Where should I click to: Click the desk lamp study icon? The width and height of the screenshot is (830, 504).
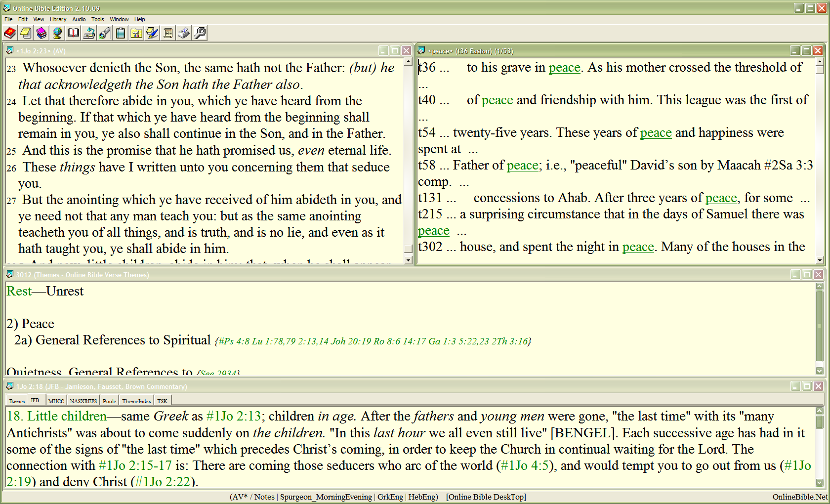click(x=89, y=33)
